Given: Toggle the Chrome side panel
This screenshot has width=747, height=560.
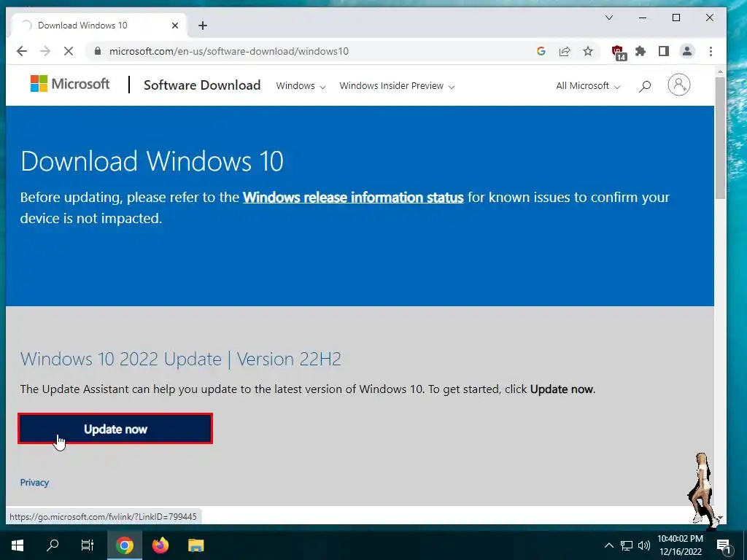Looking at the screenshot, I should point(664,52).
